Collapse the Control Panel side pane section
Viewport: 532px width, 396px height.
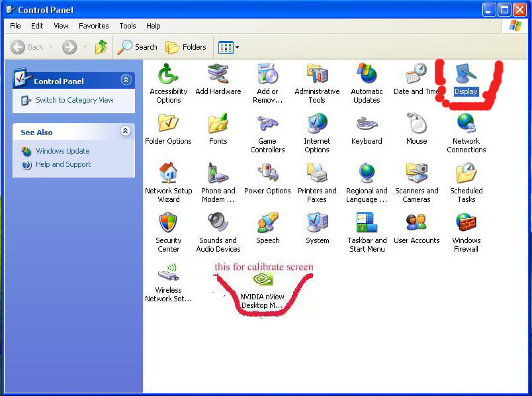coord(126,80)
